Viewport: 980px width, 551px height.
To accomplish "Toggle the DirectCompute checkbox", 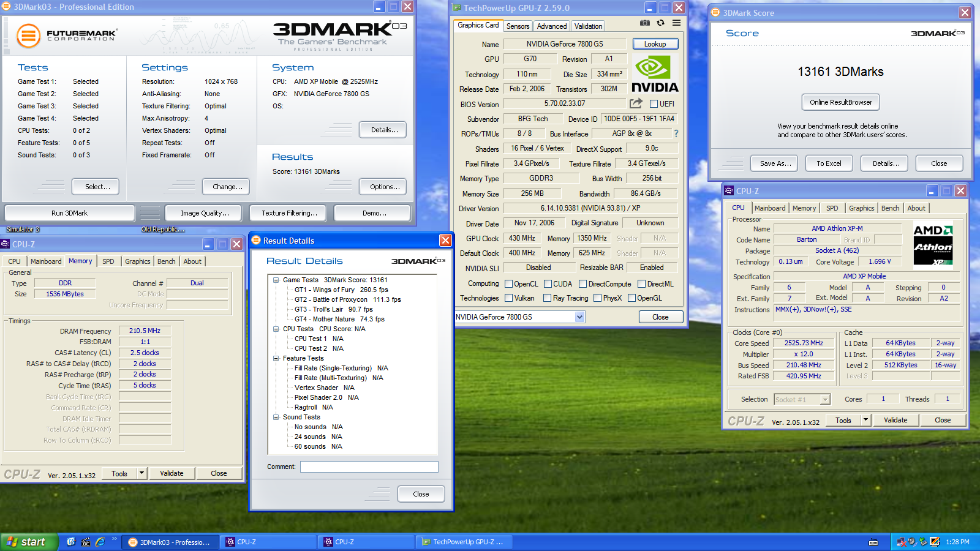I will click(x=583, y=284).
